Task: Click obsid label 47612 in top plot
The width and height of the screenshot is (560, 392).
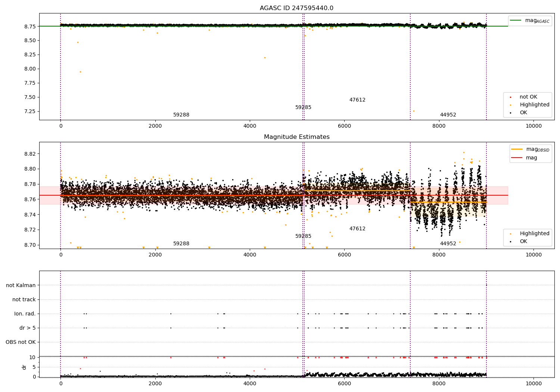Action: tap(357, 100)
